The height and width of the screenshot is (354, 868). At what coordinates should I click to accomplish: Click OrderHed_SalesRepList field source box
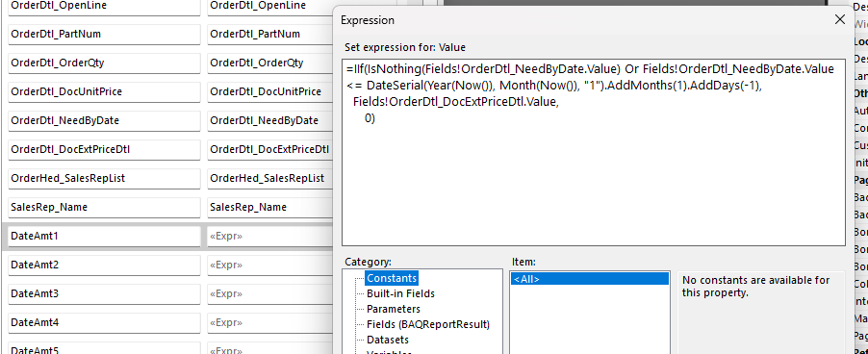269,179
